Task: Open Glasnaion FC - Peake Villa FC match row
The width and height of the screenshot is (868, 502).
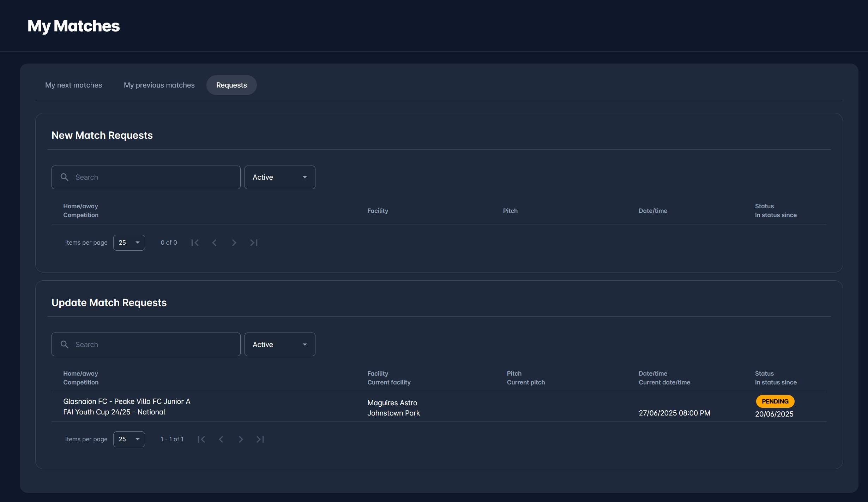Action: pyautogui.click(x=127, y=406)
